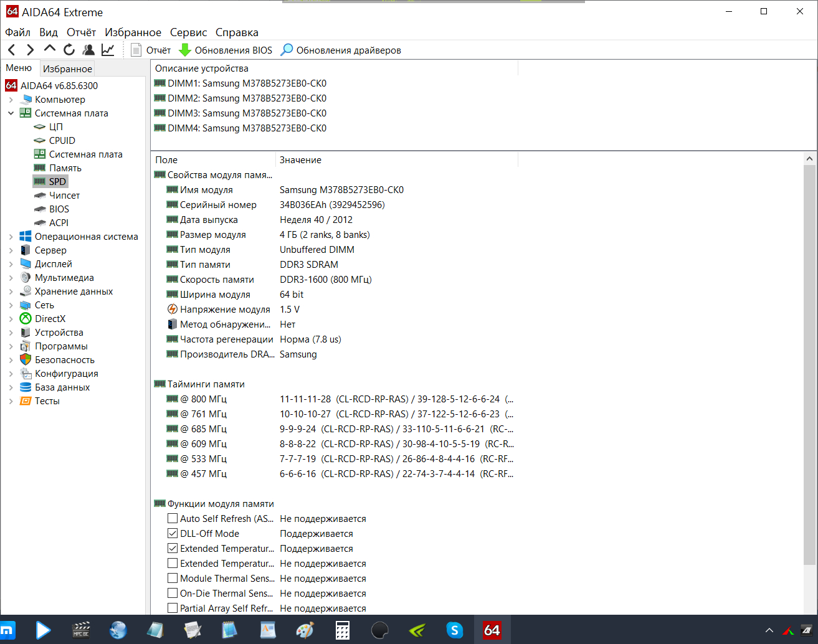The image size is (818, 644).
Task: Select the ЦП item in the tree
Action: (x=56, y=127)
